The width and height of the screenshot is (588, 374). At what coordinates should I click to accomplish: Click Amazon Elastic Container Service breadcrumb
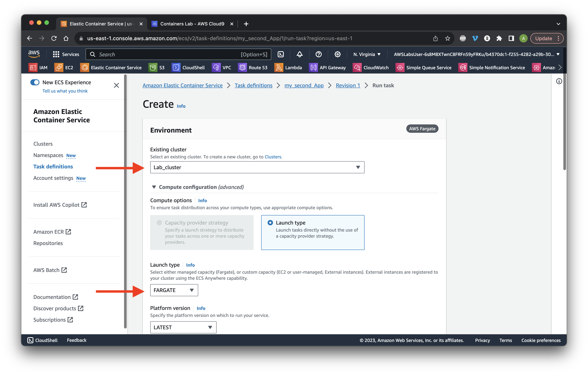point(183,86)
